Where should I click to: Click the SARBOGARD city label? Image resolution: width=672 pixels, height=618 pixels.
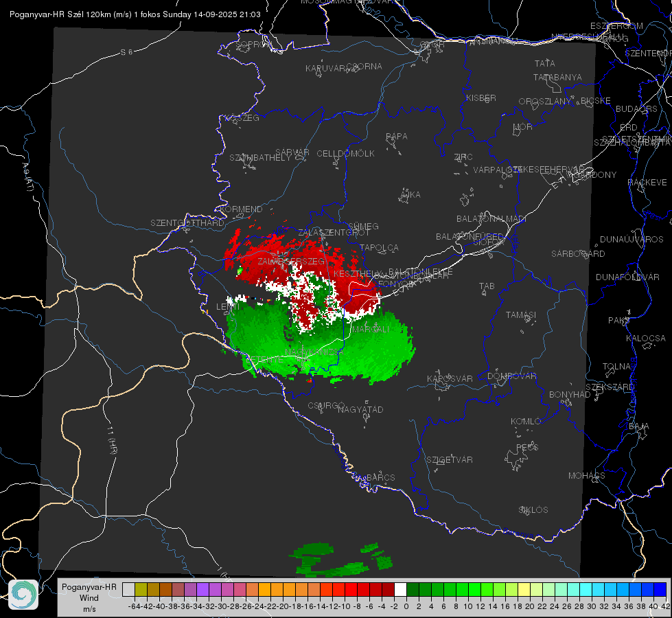(x=578, y=254)
